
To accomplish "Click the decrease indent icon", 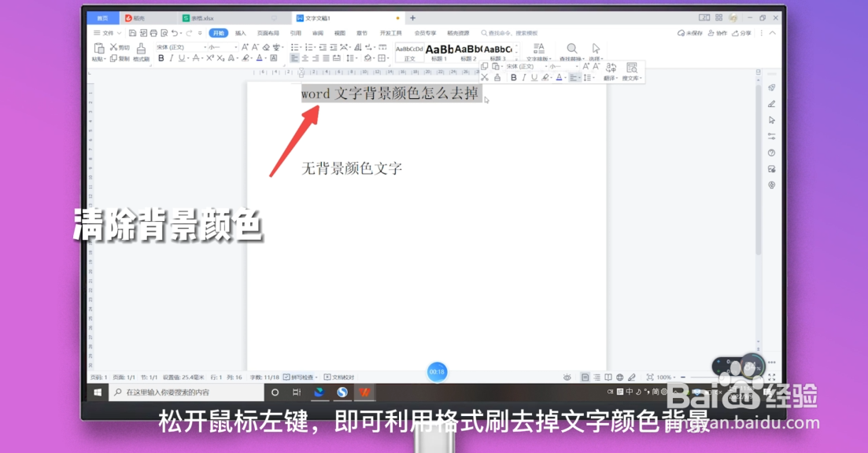I will (323, 47).
